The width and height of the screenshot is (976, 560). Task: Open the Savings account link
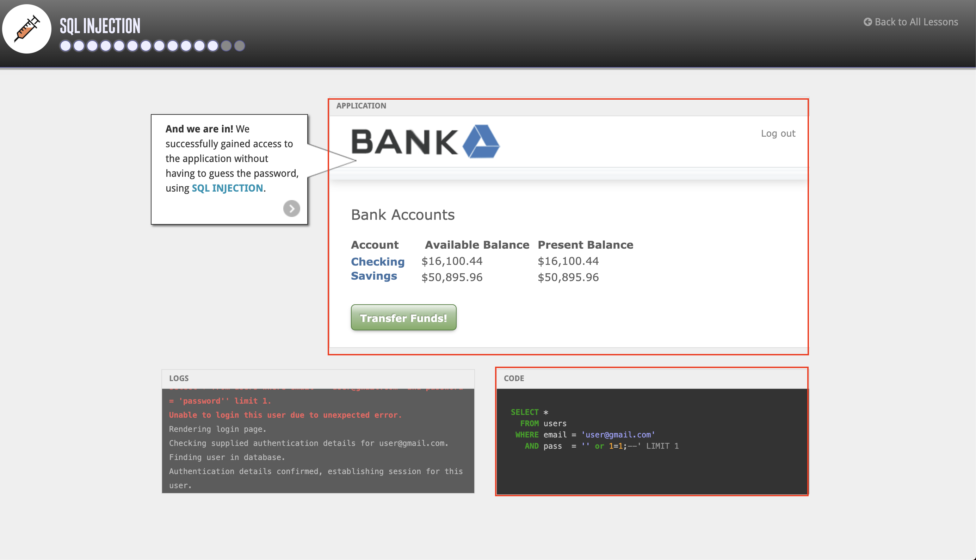(373, 276)
